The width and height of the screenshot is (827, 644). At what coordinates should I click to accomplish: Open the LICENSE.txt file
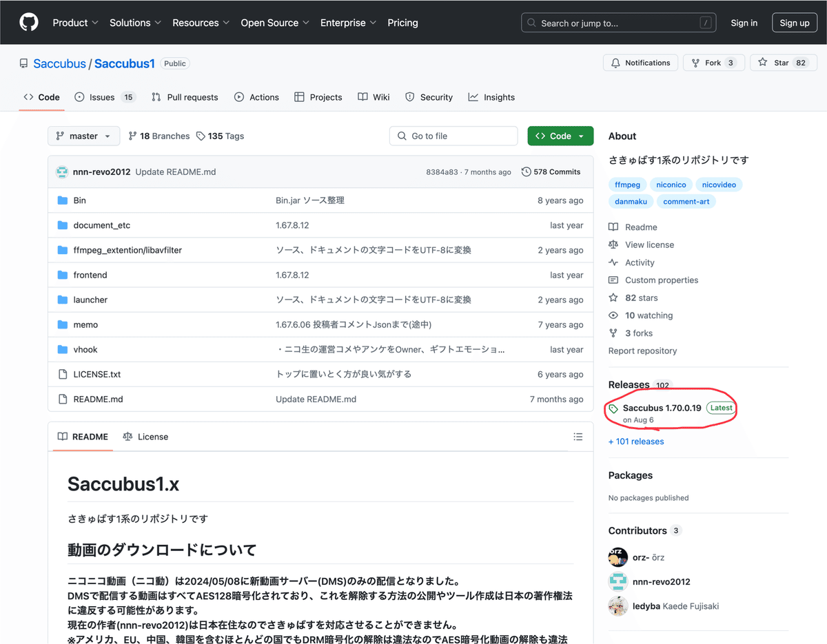tap(97, 374)
